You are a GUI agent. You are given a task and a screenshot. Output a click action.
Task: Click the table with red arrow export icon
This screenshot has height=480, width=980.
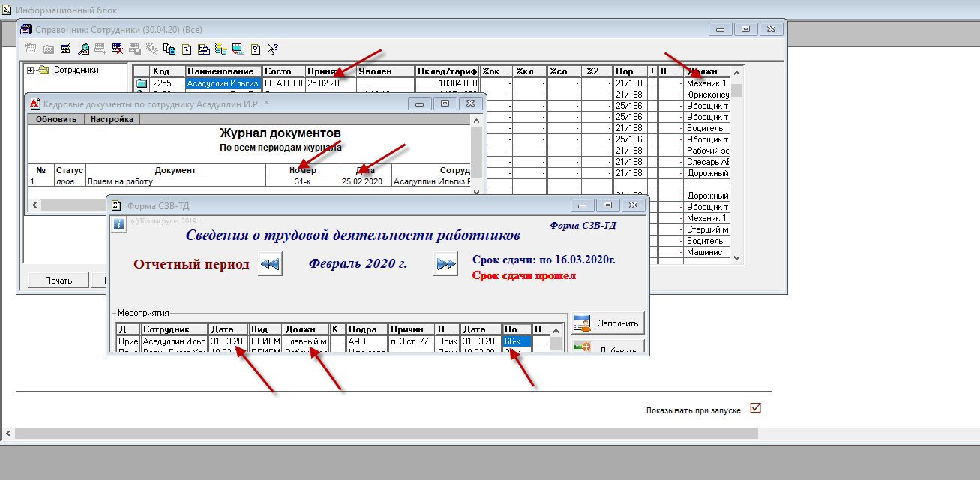click(238, 49)
